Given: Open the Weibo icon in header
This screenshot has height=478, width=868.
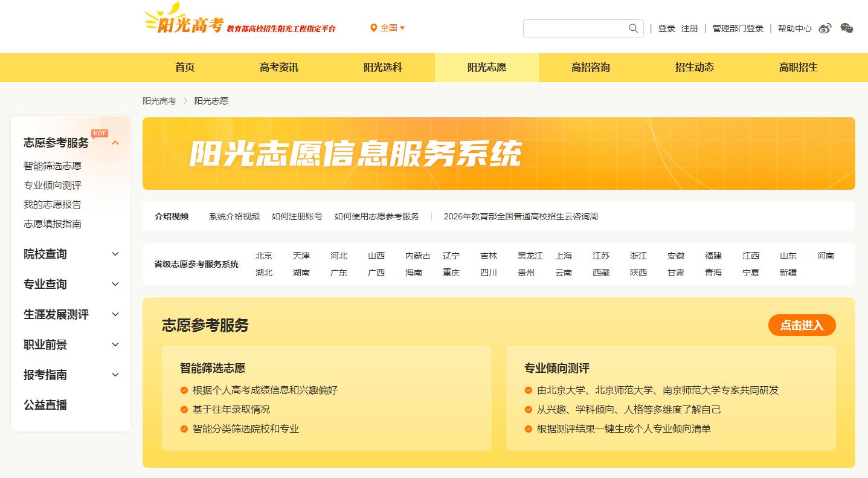Looking at the screenshot, I should pyautogui.click(x=825, y=28).
